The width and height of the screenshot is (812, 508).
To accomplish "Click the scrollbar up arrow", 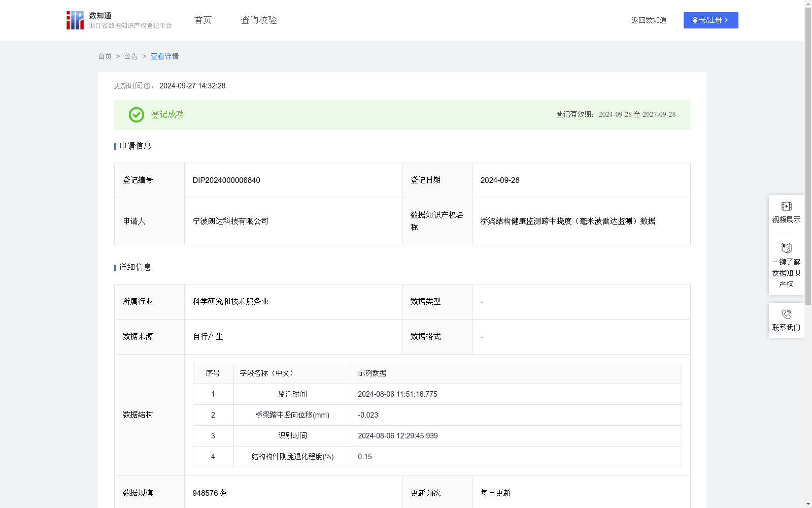I will (808, 4).
